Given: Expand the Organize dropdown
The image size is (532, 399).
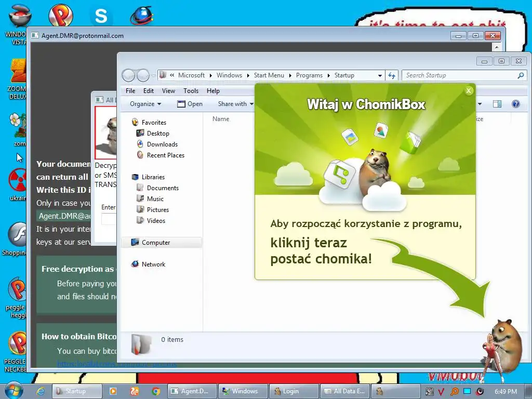Looking at the screenshot, I should 145,104.
